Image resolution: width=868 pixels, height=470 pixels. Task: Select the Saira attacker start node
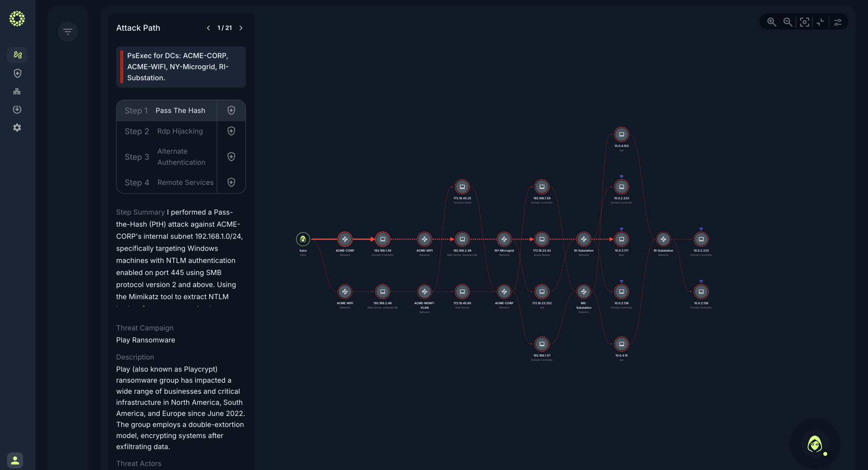point(303,239)
